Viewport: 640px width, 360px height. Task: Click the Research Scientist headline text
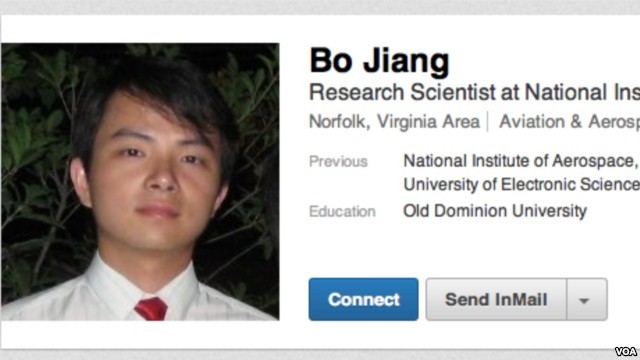coord(474,92)
